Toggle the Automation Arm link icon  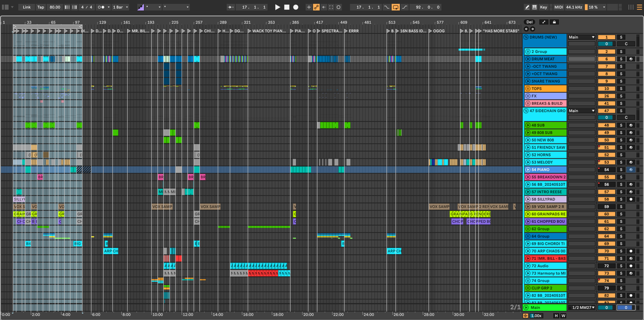[x=316, y=8]
